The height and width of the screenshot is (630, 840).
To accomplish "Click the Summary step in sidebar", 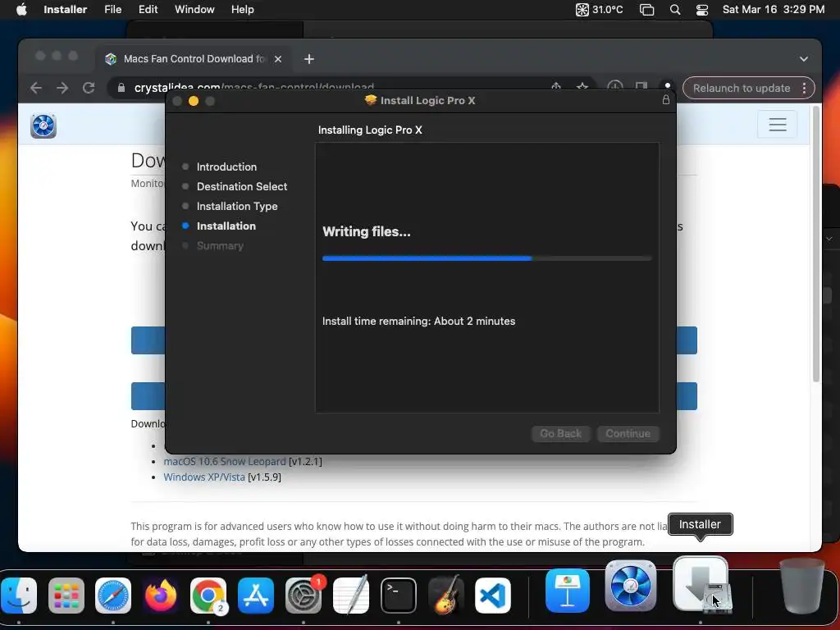I will click(220, 246).
